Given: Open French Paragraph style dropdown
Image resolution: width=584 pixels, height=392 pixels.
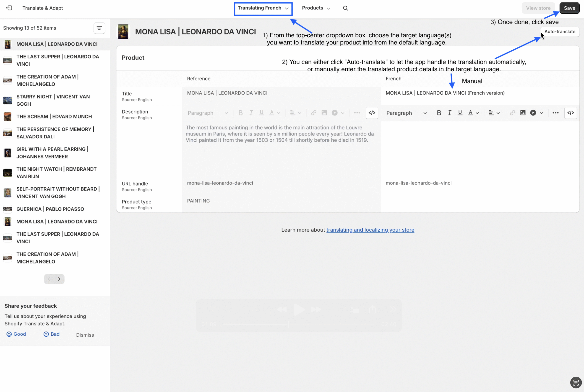Looking at the screenshot, I should 406,113.
